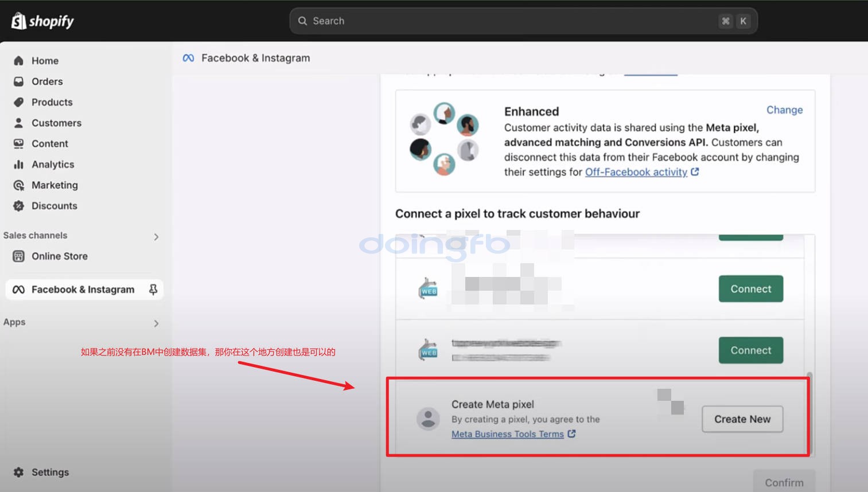This screenshot has width=868, height=492.
Task: Click the avatar icon beside Create Meta pixel
Action: (428, 419)
